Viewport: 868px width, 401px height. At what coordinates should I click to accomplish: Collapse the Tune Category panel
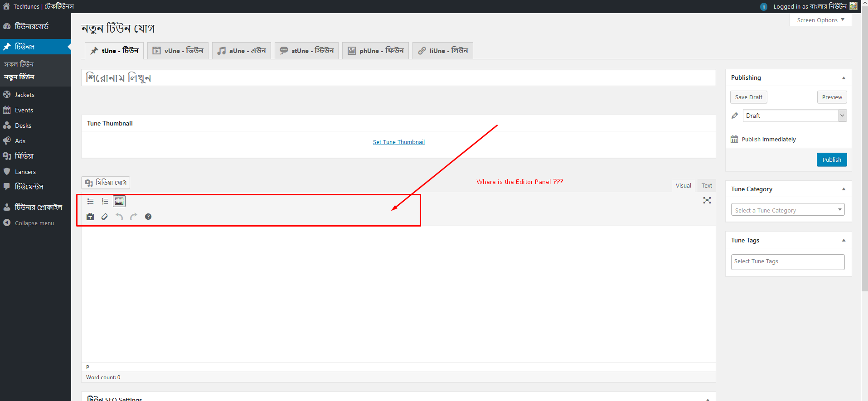coord(844,189)
